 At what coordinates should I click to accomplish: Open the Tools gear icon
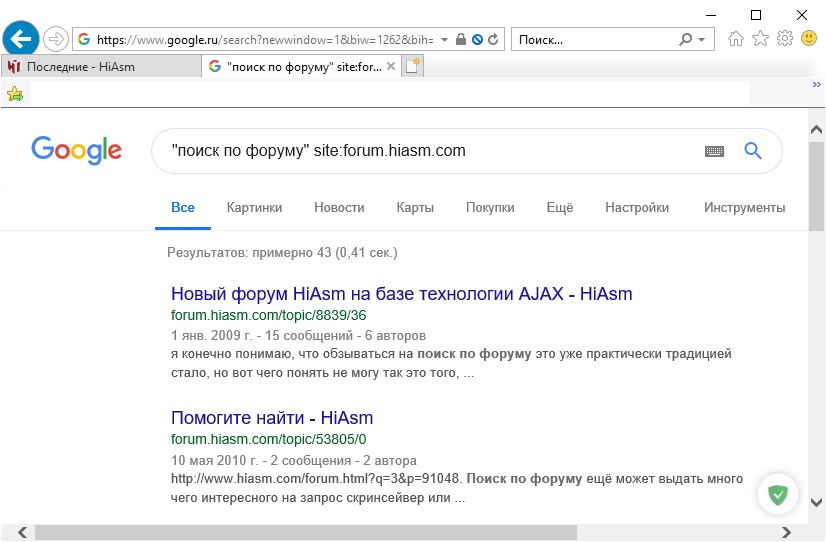pyautogui.click(x=785, y=39)
